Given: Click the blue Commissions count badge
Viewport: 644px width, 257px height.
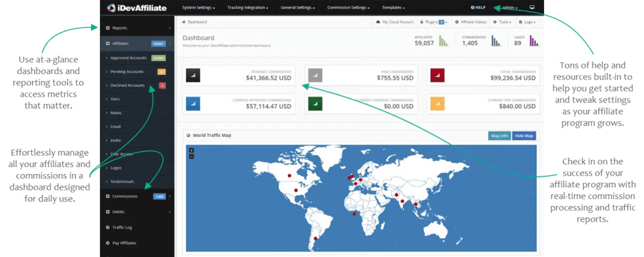Looking at the screenshot, I should [159, 197].
